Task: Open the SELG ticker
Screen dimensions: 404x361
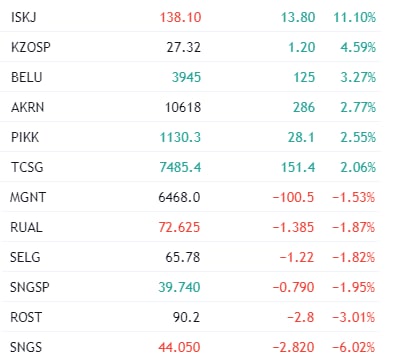Action: [x=25, y=257]
